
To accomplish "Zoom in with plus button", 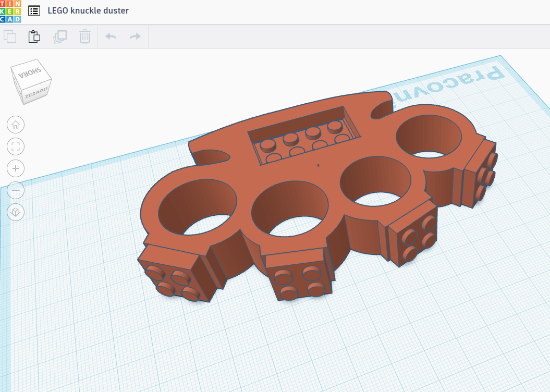I will point(16,168).
